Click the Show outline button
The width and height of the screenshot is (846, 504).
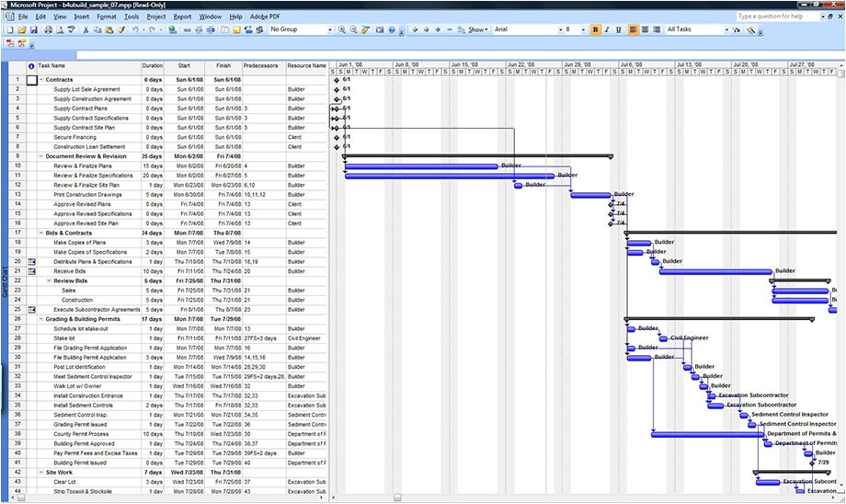tap(477, 30)
